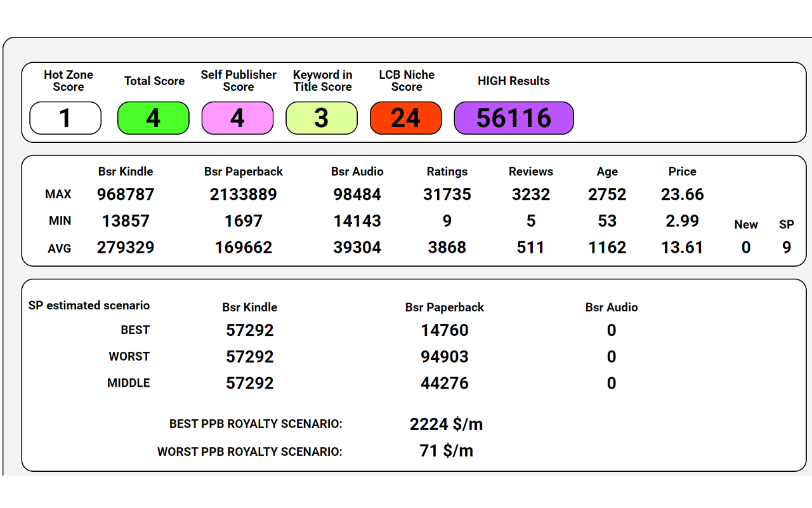
Task: Click the "Hot Zone Score" label
Action: click(69, 81)
